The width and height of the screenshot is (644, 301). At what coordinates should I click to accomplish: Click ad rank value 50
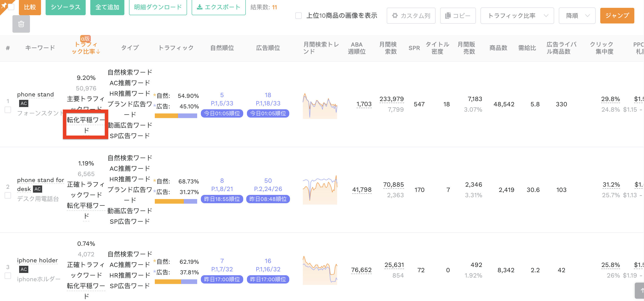click(268, 181)
